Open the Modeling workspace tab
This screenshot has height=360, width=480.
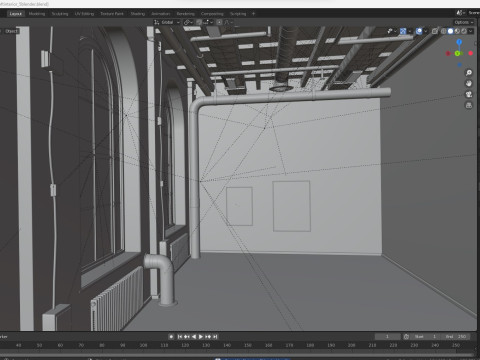(37, 14)
